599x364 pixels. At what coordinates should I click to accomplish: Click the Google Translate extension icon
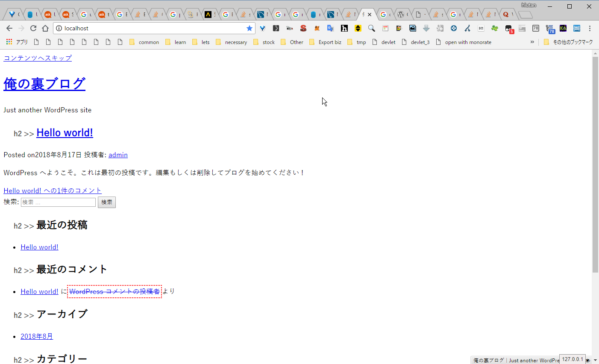coord(330,28)
